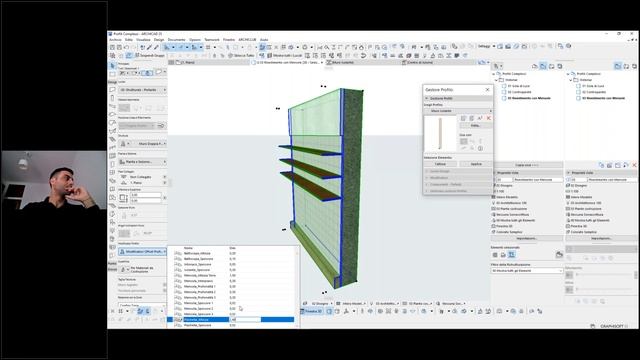Click the Cattura button
The width and height of the screenshot is (640, 360).
coord(440,164)
